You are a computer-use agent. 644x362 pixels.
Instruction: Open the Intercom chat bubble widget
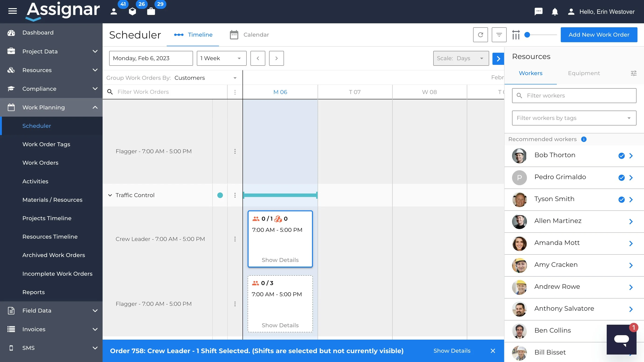(621, 339)
